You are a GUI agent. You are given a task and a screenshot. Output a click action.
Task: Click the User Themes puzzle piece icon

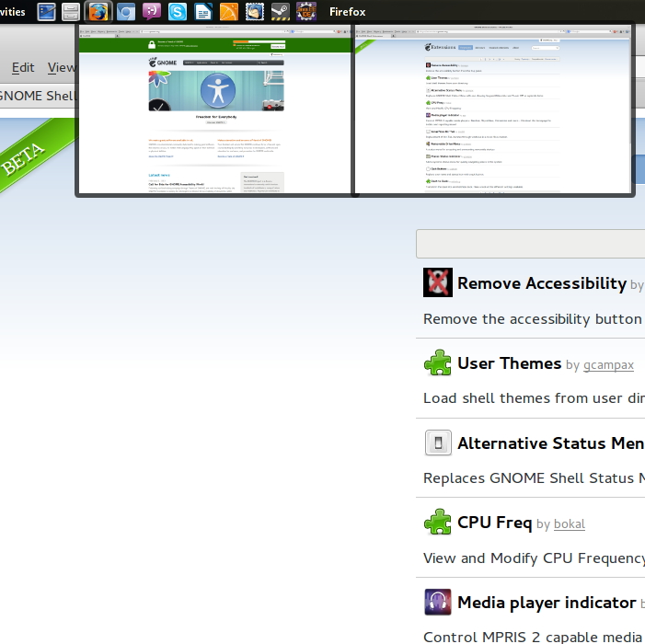coord(438,362)
